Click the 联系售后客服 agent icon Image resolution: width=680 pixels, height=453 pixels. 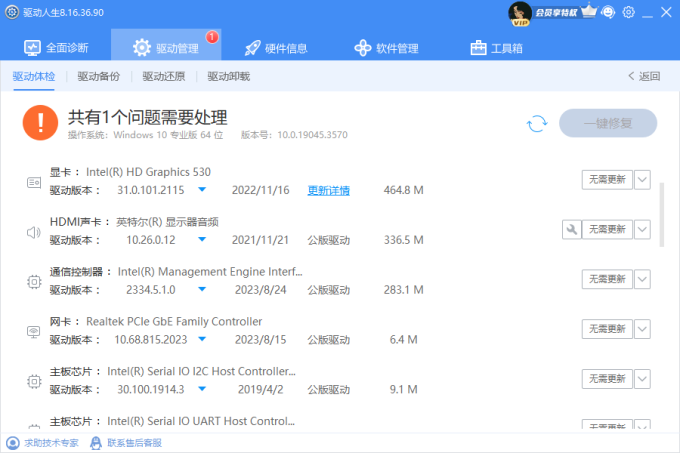tap(96, 443)
